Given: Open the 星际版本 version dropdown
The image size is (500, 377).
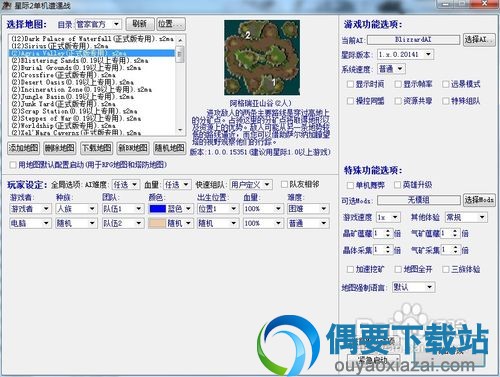Looking at the screenshot, I should [x=405, y=54].
